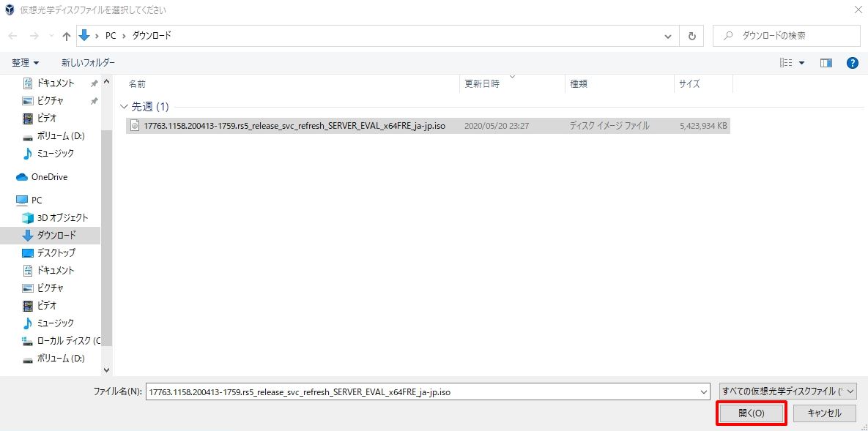Click ディスク イメージ ファイル type cell
Viewport: 868px width, 431px height.
tap(609, 126)
